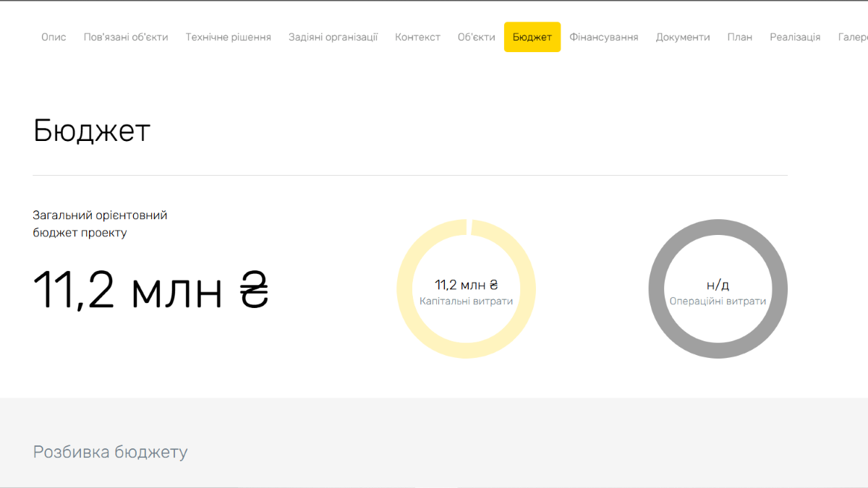The height and width of the screenshot is (488, 868).
Task: Open the partially visible Галерея tab
Action: point(854,37)
